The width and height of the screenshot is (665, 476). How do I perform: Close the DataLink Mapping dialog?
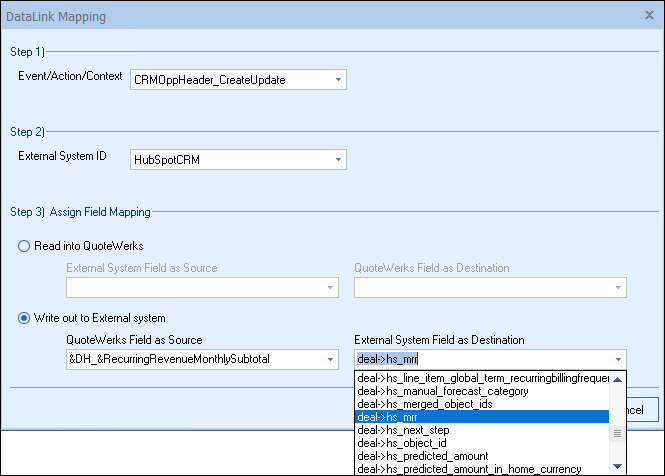point(649,16)
